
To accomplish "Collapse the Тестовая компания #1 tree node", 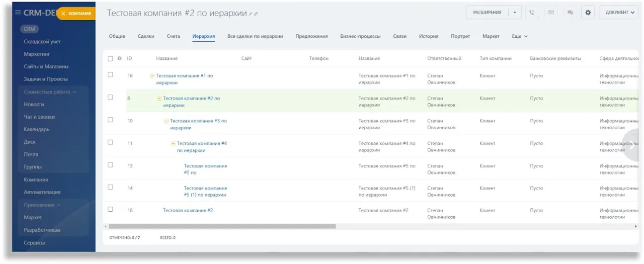I will 152,76.
